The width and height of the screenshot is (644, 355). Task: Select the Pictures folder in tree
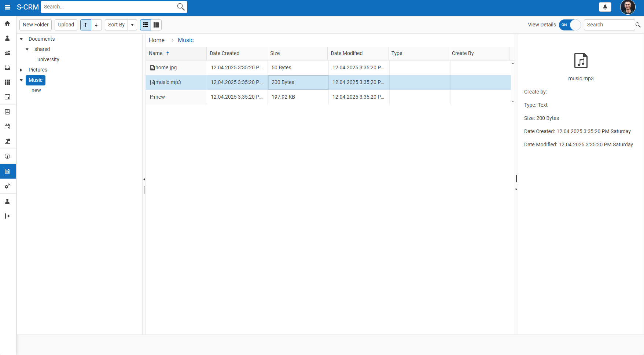38,70
